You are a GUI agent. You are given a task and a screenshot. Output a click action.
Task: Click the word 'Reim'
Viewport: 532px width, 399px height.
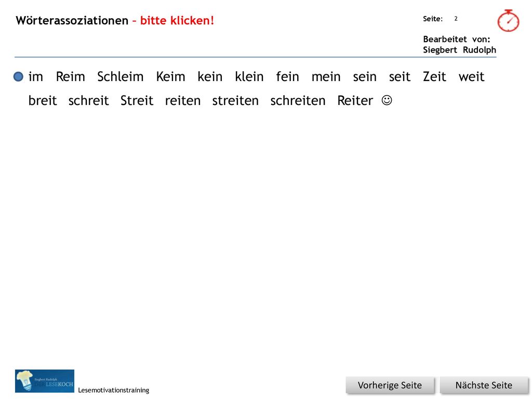click(70, 77)
